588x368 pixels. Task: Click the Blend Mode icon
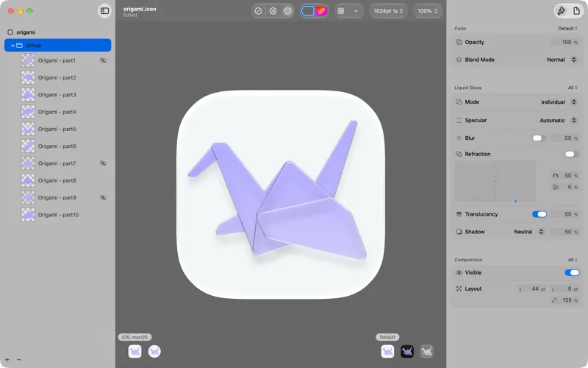[459, 60]
